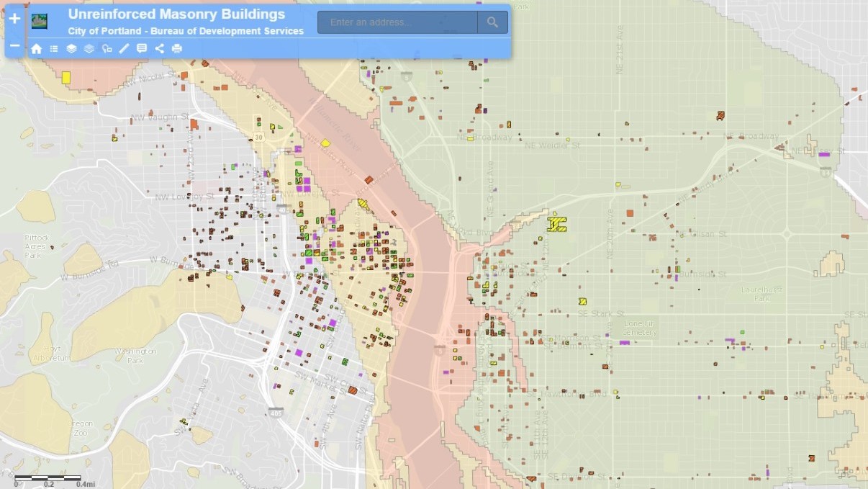Click the Share icon

coord(159,49)
